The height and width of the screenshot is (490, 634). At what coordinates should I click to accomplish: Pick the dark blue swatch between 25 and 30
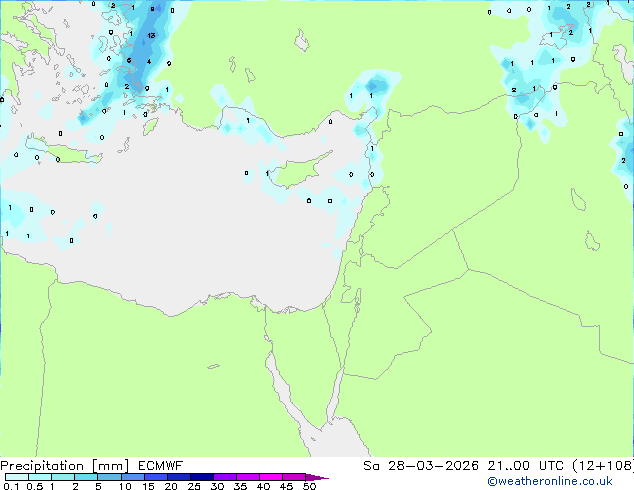tap(201, 477)
